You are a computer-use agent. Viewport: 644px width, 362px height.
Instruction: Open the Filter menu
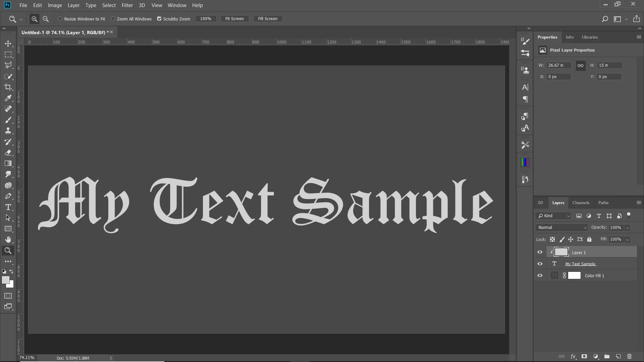click(x=127, y=5)
